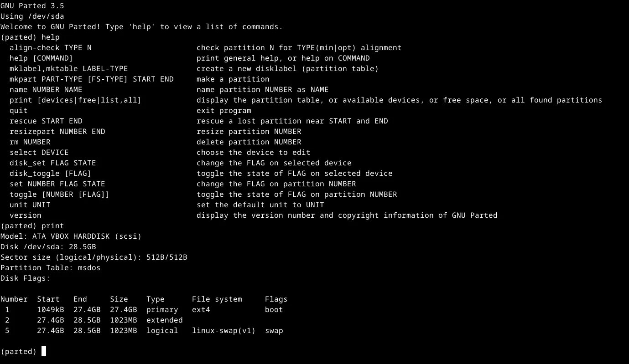Screen dimensions: 629x364
Task: Click the 'select DEVICE' command text
Action: 39,153
